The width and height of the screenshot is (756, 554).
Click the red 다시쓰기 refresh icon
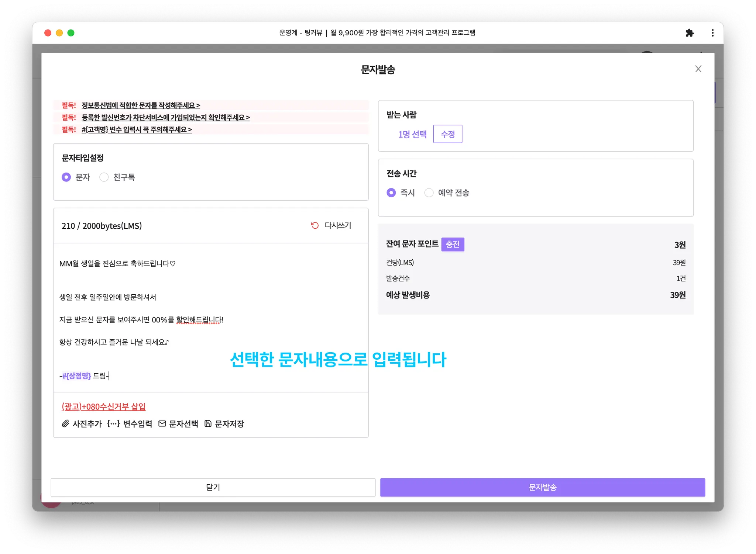tap(315, 225)
